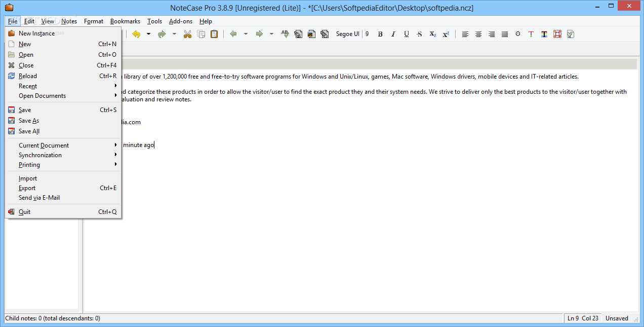Click the Underline U formatting icon
Screen dimensions: 644x327
[407, 34]
